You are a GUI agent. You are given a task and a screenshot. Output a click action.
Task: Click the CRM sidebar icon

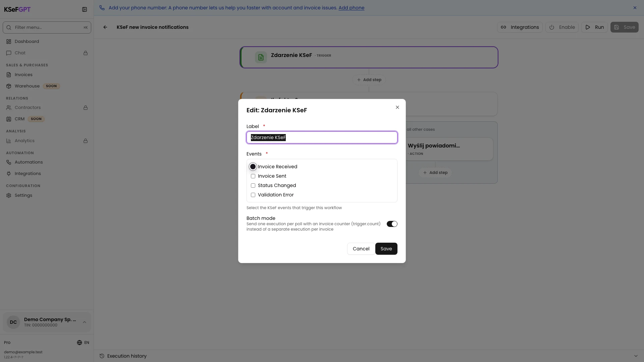(x=9, y=119)
